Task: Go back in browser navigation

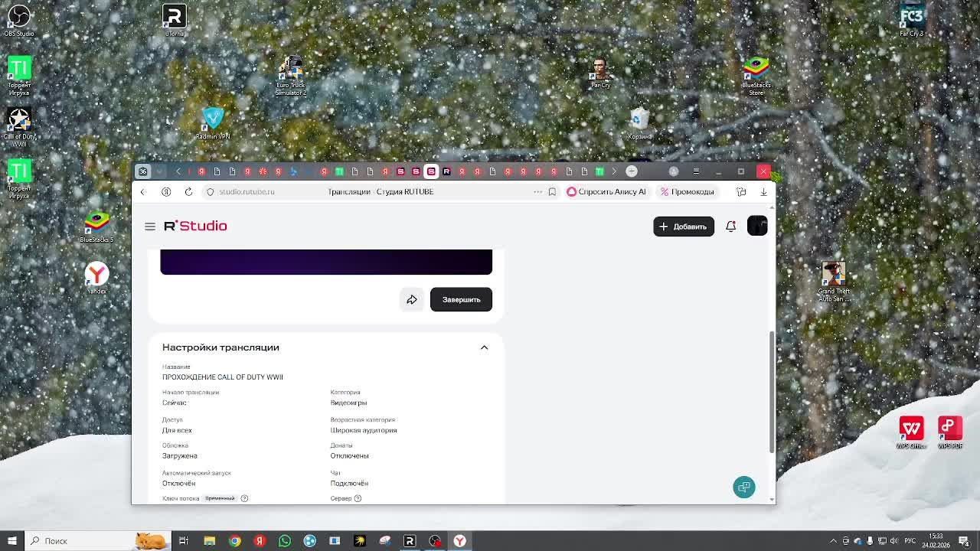Action: 142,192
